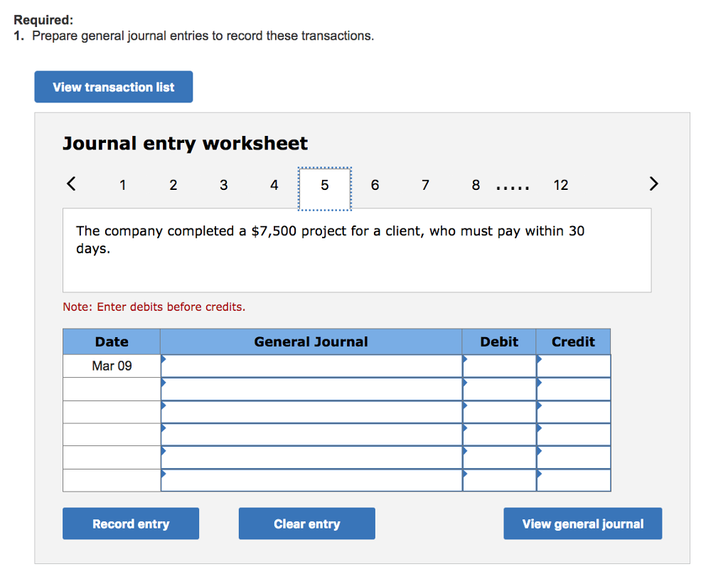
Task: Click the Credit field in the sixth row
Action: 574,480
